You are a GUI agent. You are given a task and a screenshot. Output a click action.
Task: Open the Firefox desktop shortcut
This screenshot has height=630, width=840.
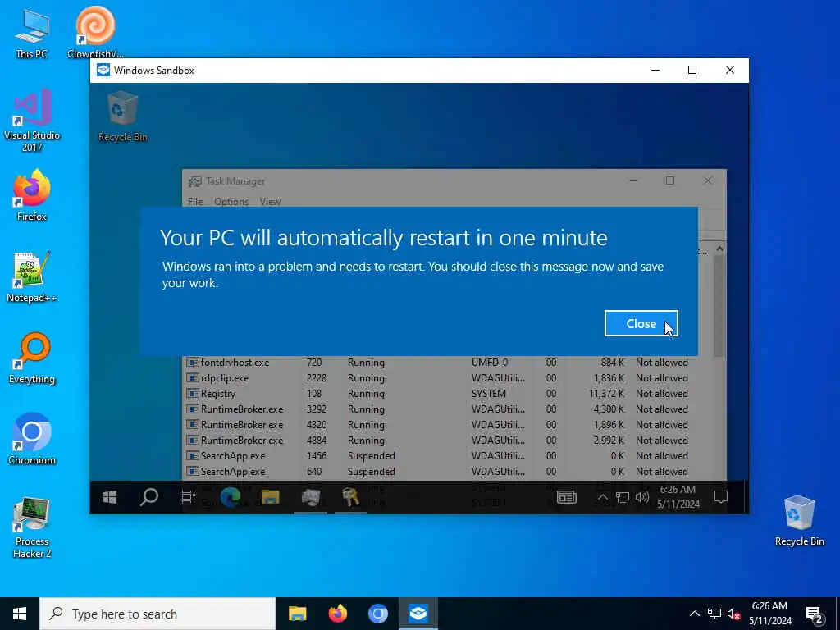click(32, 195)
